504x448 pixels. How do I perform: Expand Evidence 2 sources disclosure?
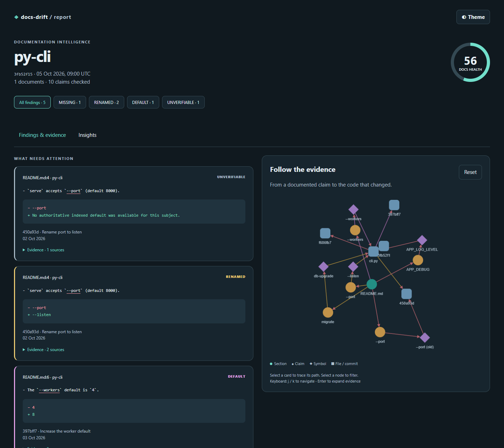(x=43, y=350)
